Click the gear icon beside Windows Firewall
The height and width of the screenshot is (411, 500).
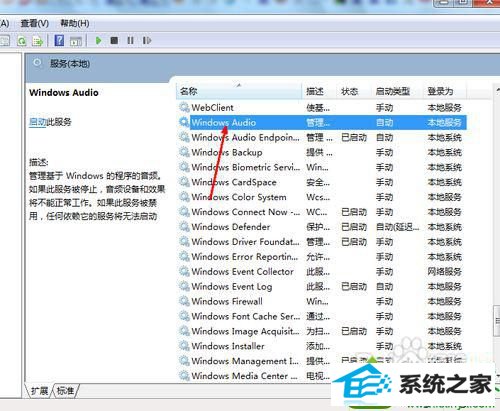coord(184,301)
